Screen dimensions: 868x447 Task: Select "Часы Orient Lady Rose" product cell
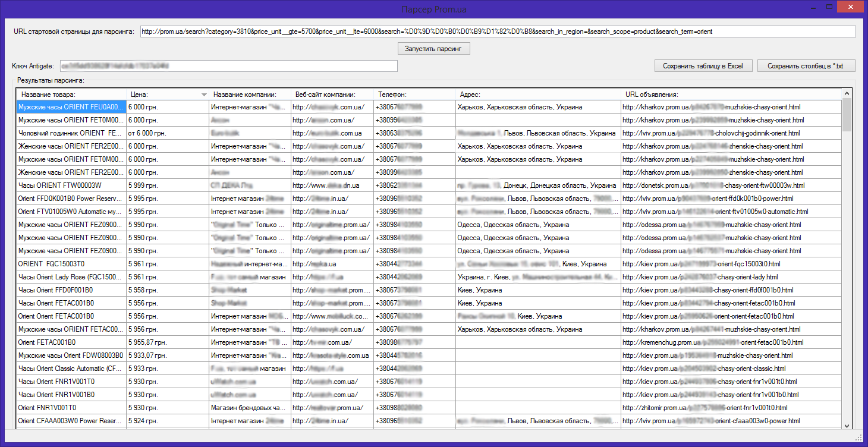click(x=71, y=277)
